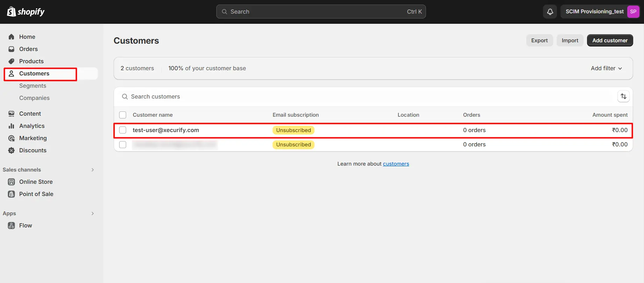Click the Flow app icon
Viewport: 644px width, 283px height.
click(12, 225)
